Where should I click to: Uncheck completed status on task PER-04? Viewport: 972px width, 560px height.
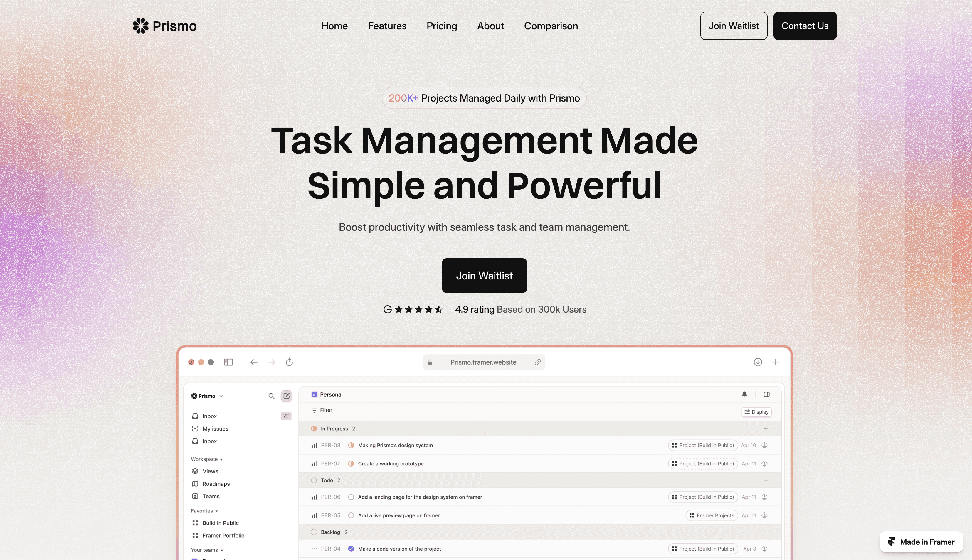[x=351, y=549]
